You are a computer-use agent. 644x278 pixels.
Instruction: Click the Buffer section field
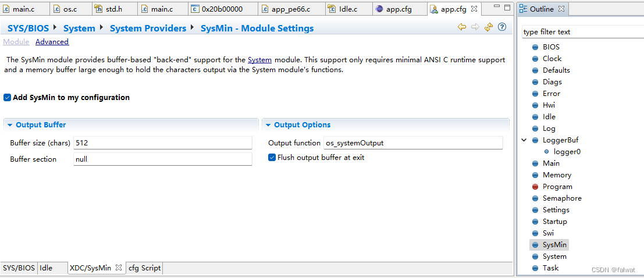point(163,159)
